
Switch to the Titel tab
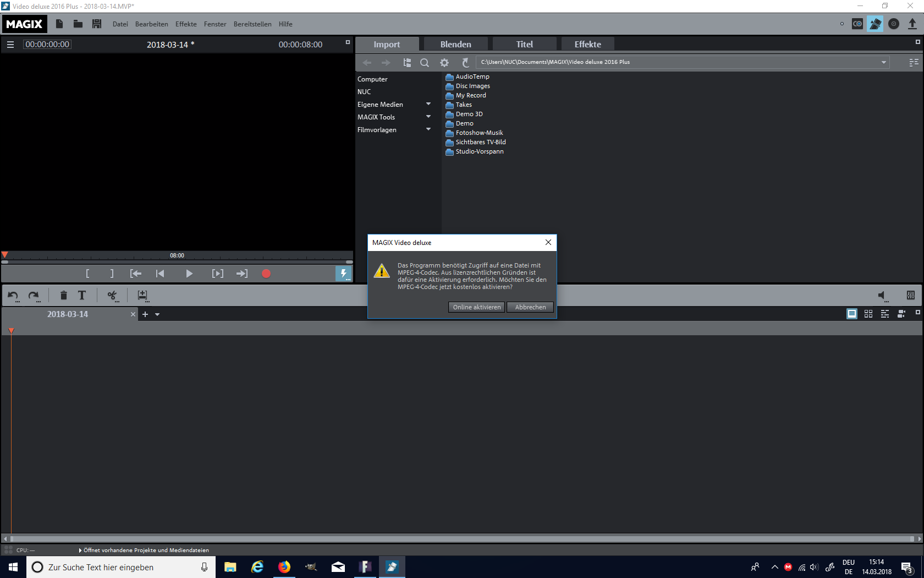coord(524,44)
